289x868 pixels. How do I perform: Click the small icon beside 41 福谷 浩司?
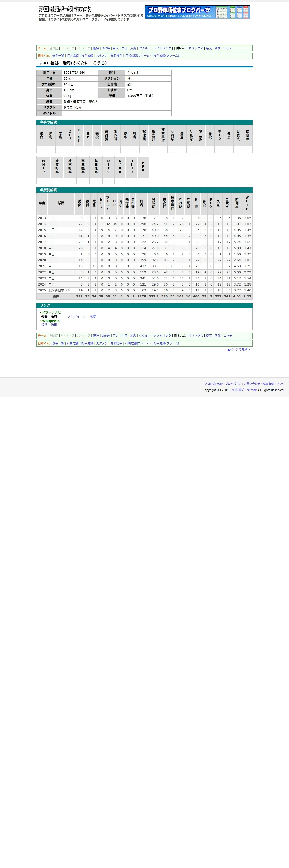[x=41, y=63]
